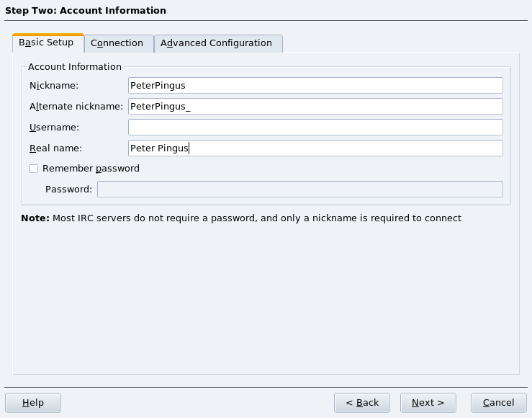The width and height of the screenshot is (532, 418).
Task: Click the 'Alternate nickname:' label
Action: point(76,106)
